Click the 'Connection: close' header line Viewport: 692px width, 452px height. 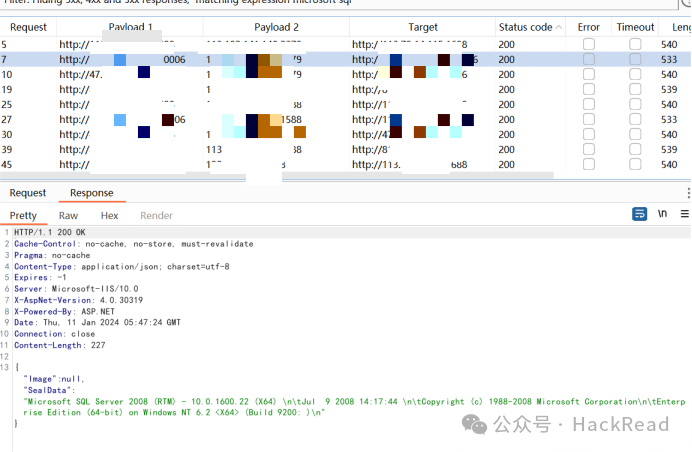(55, 334)
